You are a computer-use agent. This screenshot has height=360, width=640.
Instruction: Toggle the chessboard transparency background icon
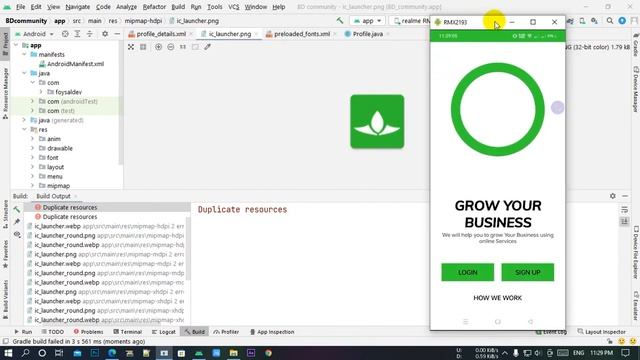pos(195,47)
